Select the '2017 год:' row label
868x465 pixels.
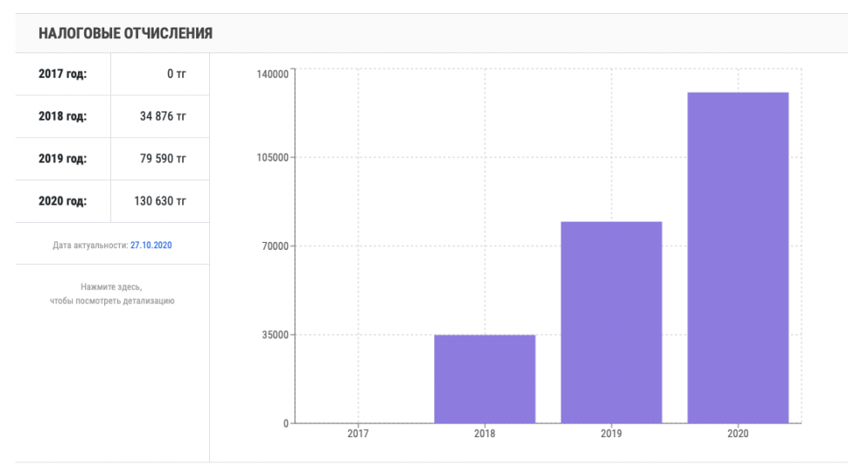(62, 74)
